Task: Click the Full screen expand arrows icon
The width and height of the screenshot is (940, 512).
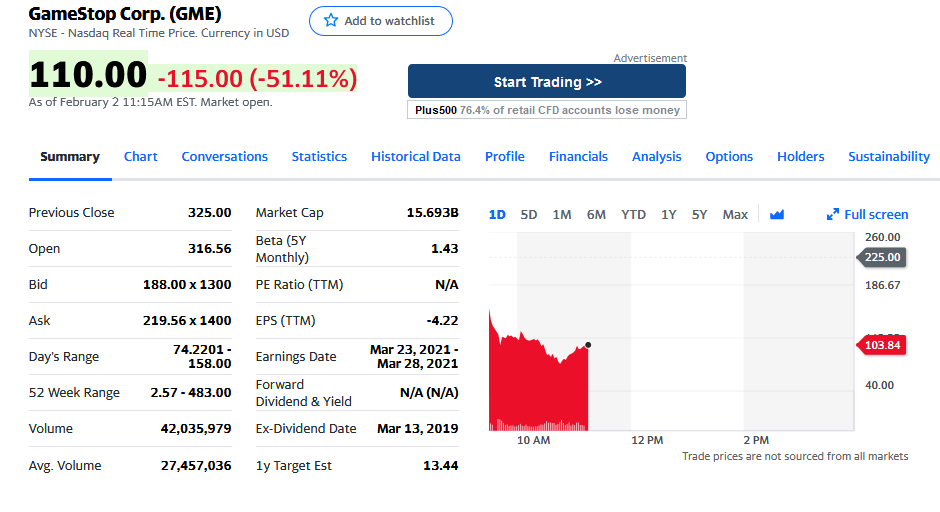Action: pos(833,215)
